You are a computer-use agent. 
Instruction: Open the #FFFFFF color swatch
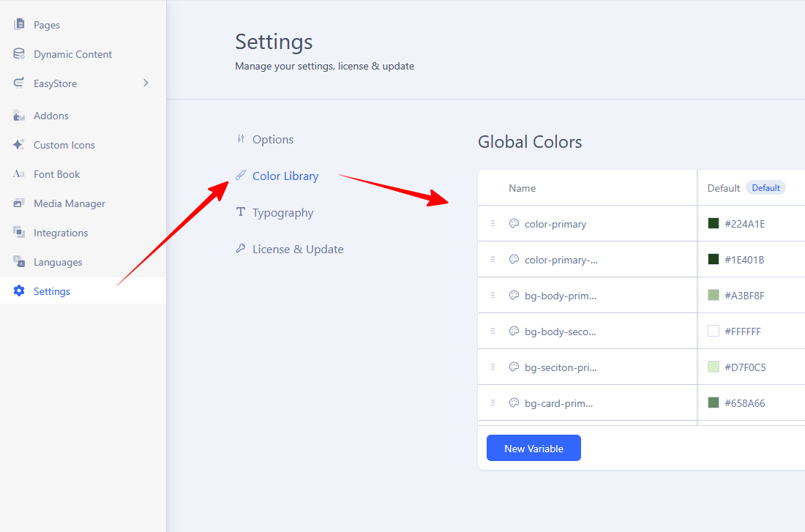[714, 331]
